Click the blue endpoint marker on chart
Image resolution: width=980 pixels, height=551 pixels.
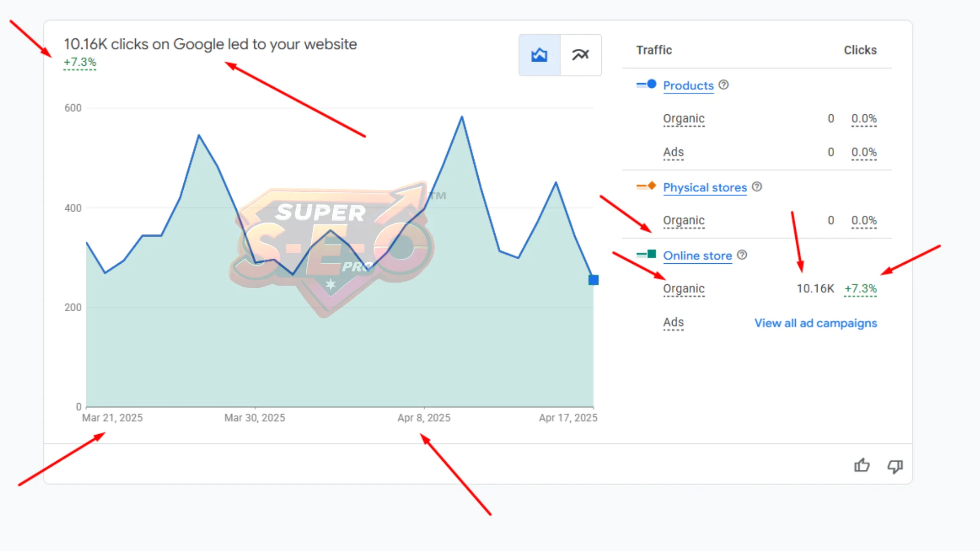593,280
